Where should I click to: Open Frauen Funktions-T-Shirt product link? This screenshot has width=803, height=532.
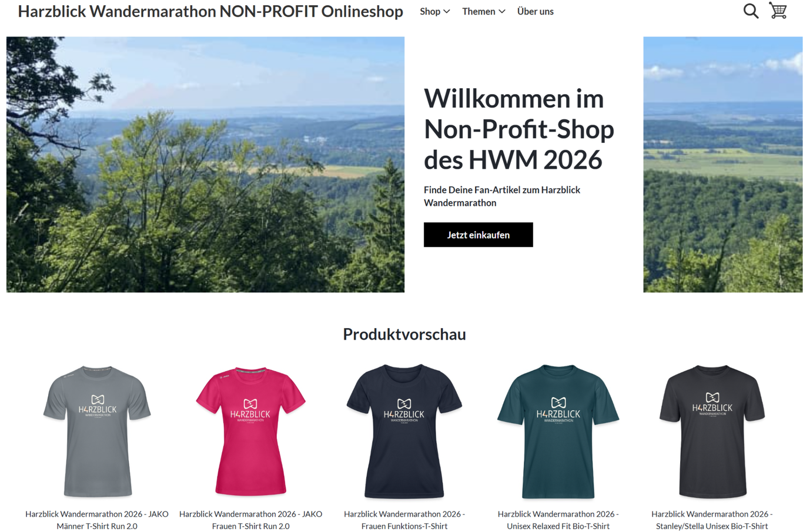coord(404,520)
